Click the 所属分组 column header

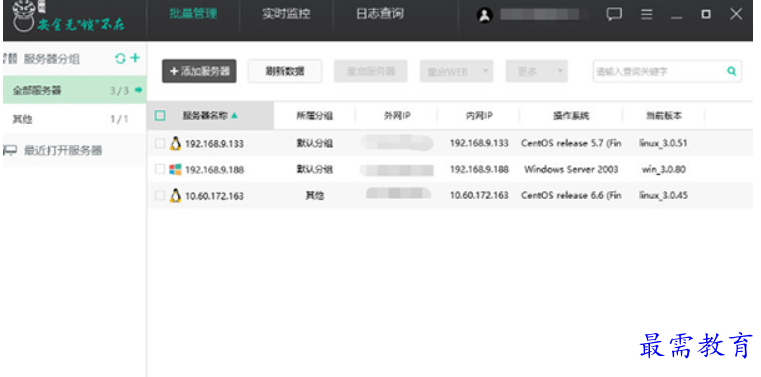314,115
